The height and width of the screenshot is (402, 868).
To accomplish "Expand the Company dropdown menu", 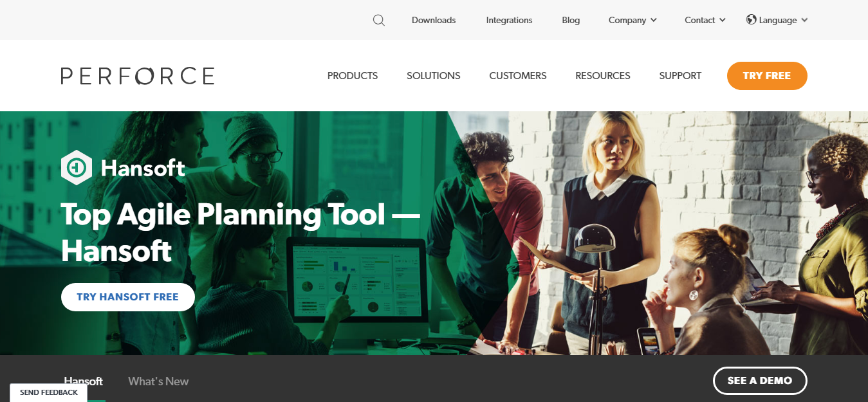I will pyautogui.click(x=633, y=20).
